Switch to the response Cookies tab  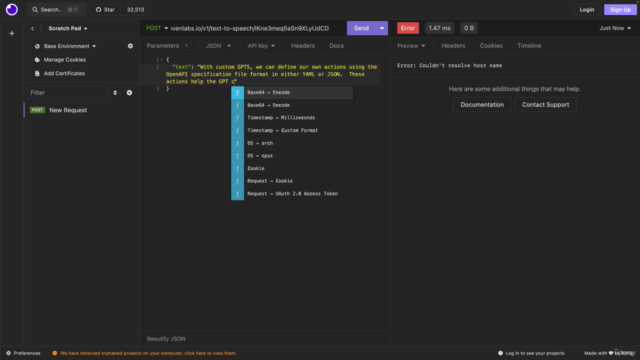pos(491,46)
